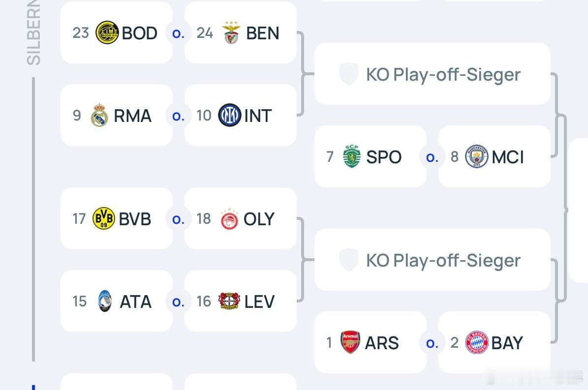Open the Real Madrid crest icon
Image resolution: width=588 pixels, height=390 pixels.
[x=99, y=116]
